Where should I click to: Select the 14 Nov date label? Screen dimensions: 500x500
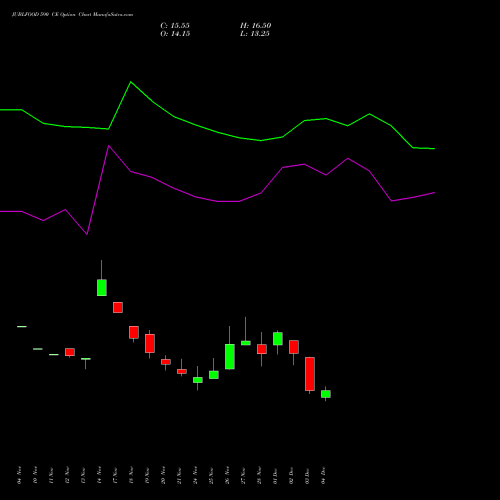99,475
